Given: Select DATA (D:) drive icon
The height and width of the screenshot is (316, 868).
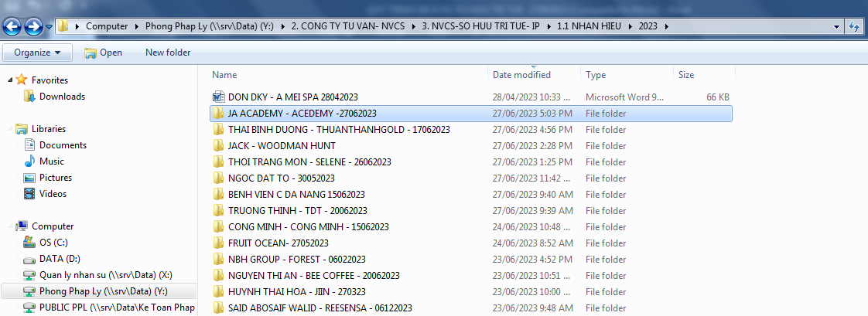Looking at the screenshot, I should 29,259.
